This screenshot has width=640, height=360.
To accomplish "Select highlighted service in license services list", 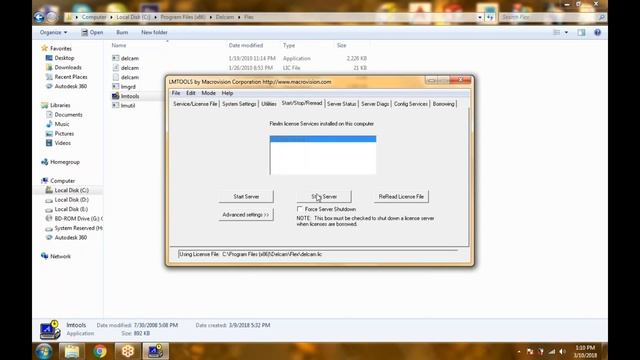I will click(323, 139).
